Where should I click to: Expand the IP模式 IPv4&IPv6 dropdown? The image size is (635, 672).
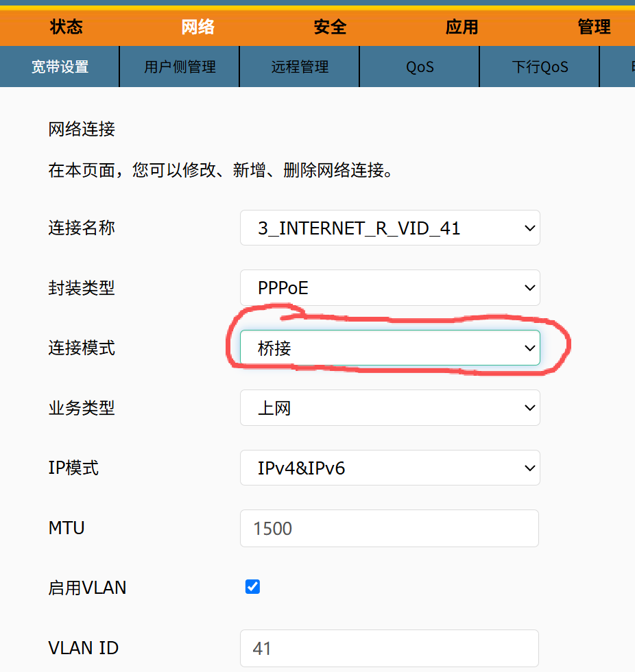pos(390,468)
